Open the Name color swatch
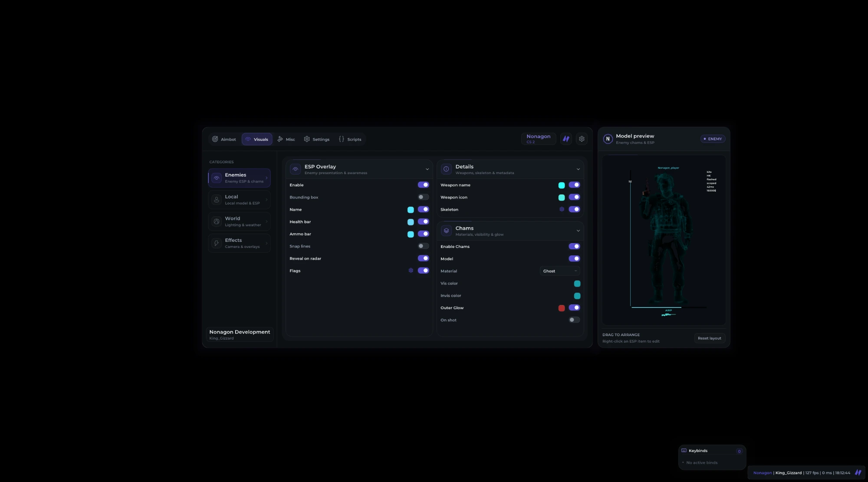This screenshot has width=868, height=482. tap(411, 210)
